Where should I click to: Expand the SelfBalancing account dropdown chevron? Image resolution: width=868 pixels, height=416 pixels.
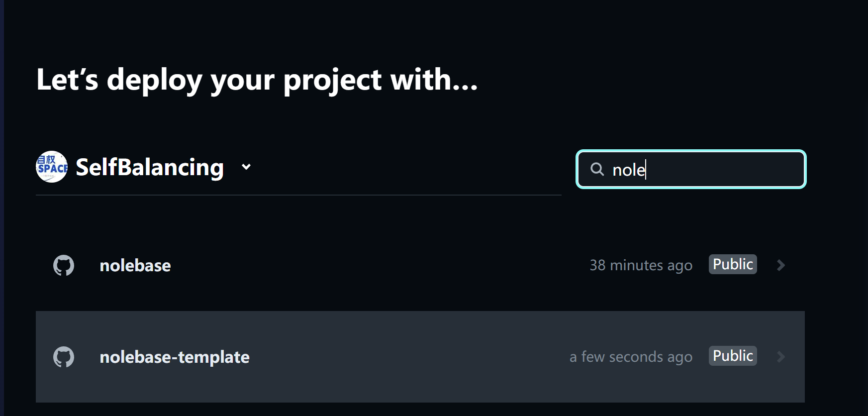pos(246,167)
